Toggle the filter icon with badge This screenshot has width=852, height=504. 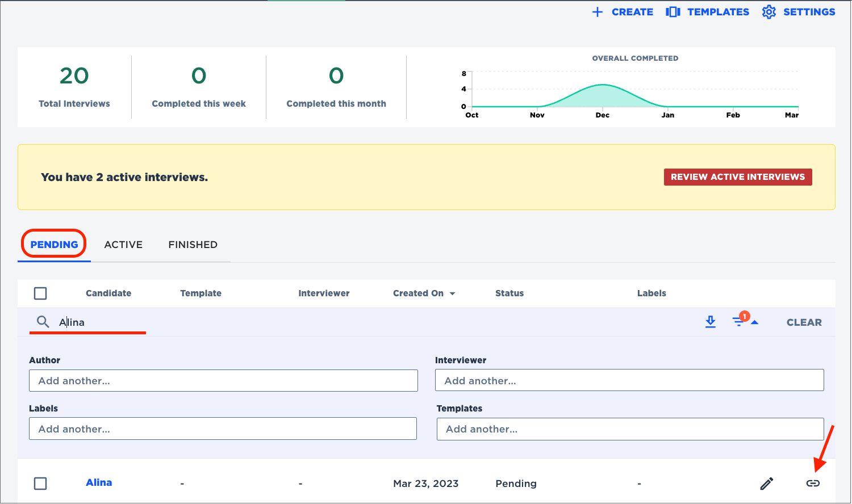pyautogui.click(x=738, y=322)
